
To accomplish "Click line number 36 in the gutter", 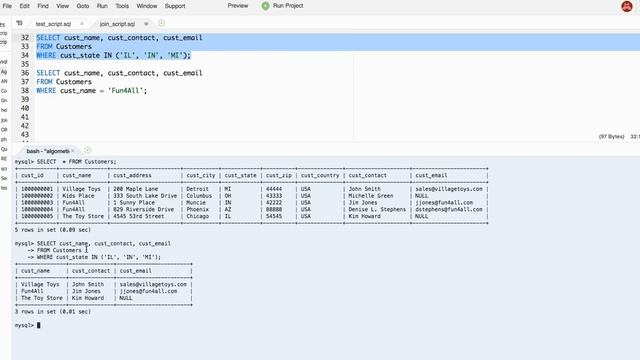I will [24, 73].
